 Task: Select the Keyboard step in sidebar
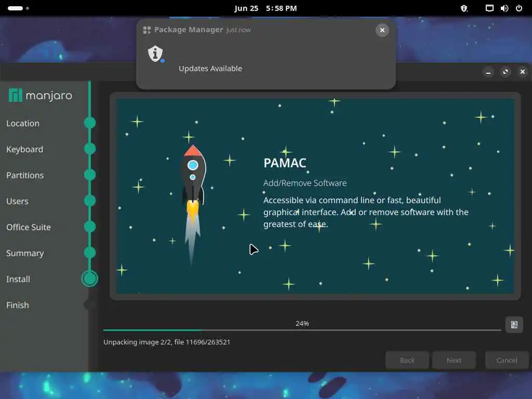click(25, 149)
